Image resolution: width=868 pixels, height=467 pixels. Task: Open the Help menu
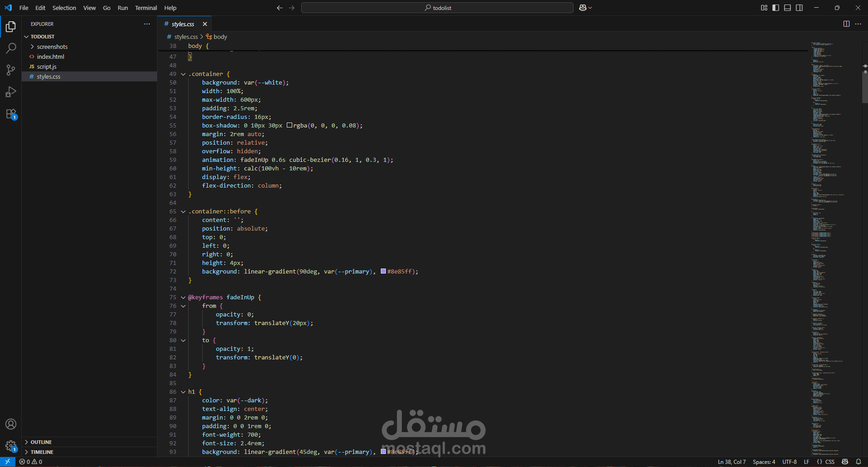coord(170,8)
